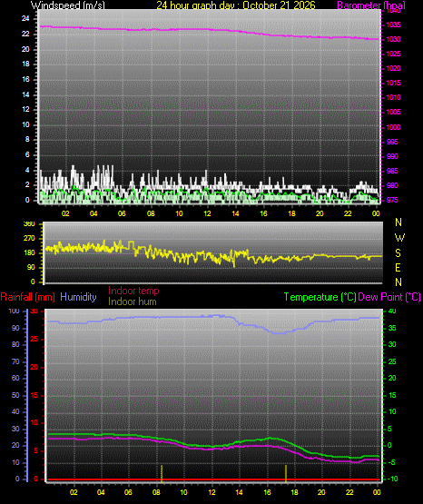Select the "Dew Point (°C)" legend label
Viewport: 423px width, 504px height.
[389, 297]
